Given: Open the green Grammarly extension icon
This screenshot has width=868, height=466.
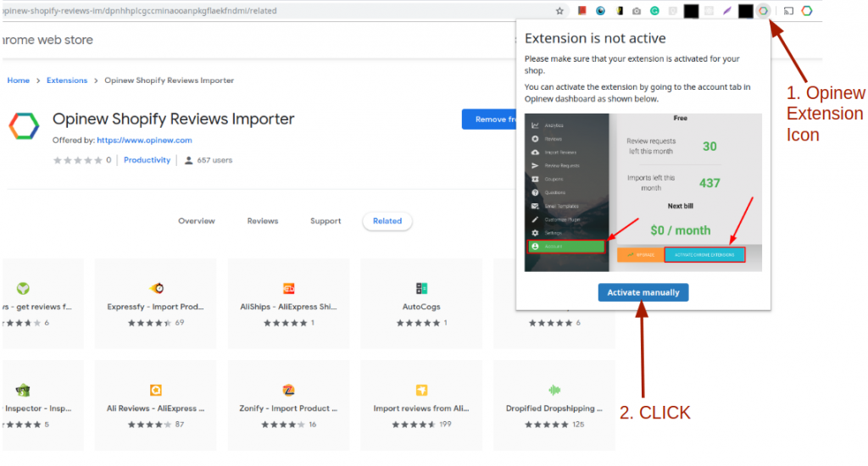Looking at the screenshot, I should pos(655,10).
